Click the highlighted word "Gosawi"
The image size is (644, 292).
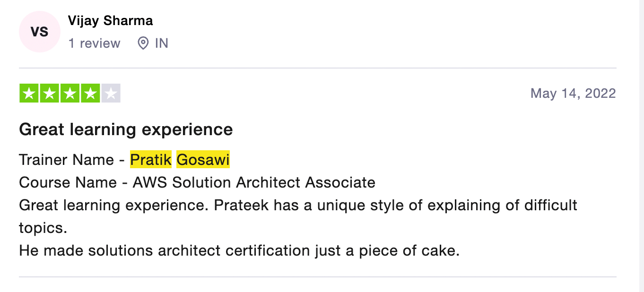(203, 160)
